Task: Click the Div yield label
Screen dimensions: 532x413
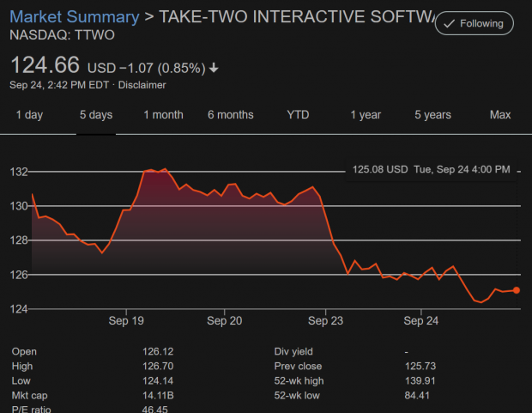Action: (293, 351)
